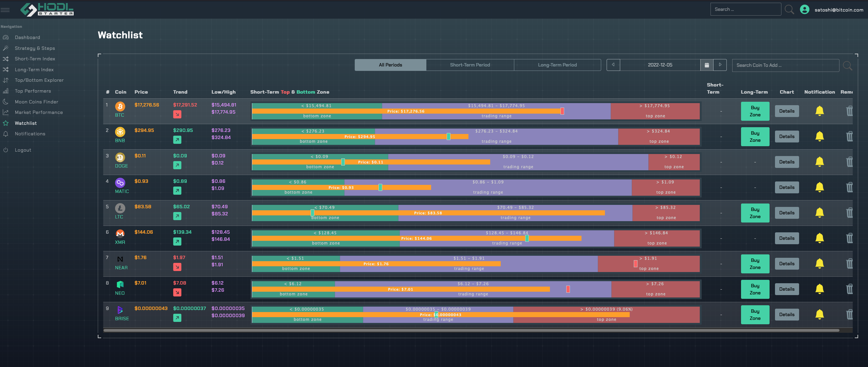Open the calendar date picker icon
Image resolution: width=868 pixels, height=367 pixels.
(707, 65)
